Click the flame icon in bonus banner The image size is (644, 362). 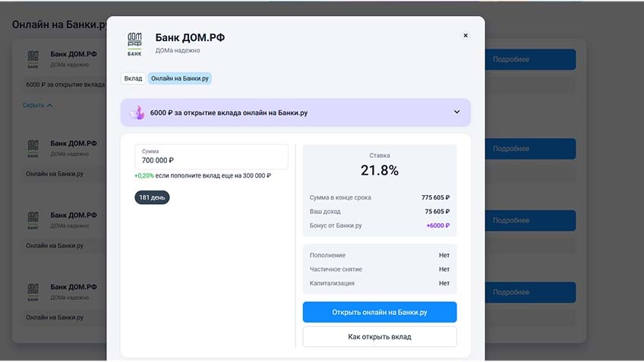coord(137,112)
